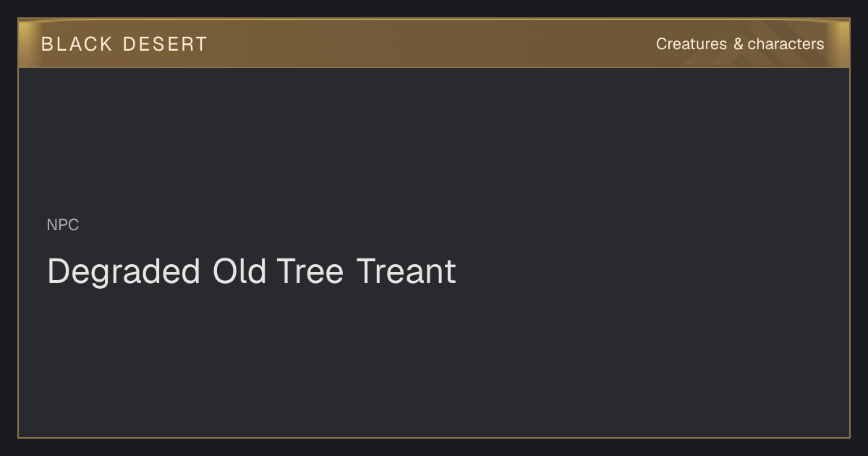This screenshot has width=868, height=456.
Task: Open the Creatures & characters category
Action: click(x=740, y=44)
